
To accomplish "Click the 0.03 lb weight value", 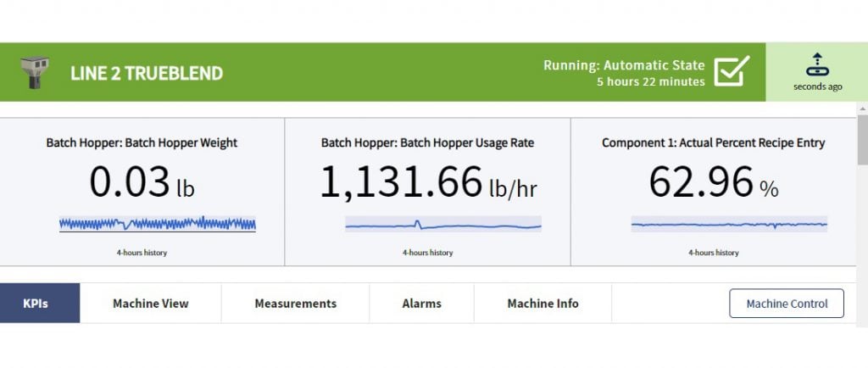I will click(x=142, y=182).
